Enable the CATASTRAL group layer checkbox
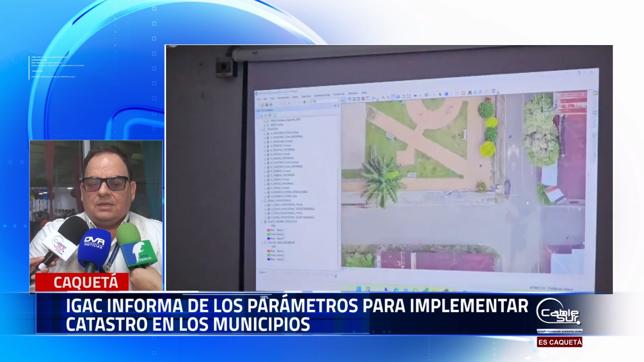Viewport: 644px width, 362px height. coord(265,129)
